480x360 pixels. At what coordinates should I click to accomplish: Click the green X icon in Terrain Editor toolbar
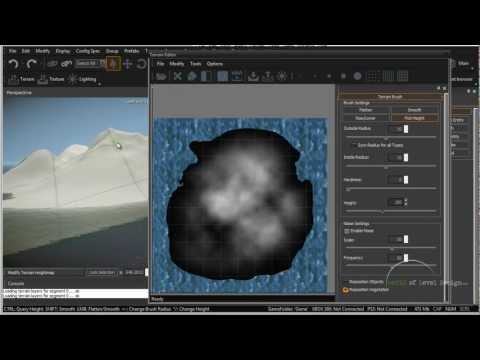point(178,76)
